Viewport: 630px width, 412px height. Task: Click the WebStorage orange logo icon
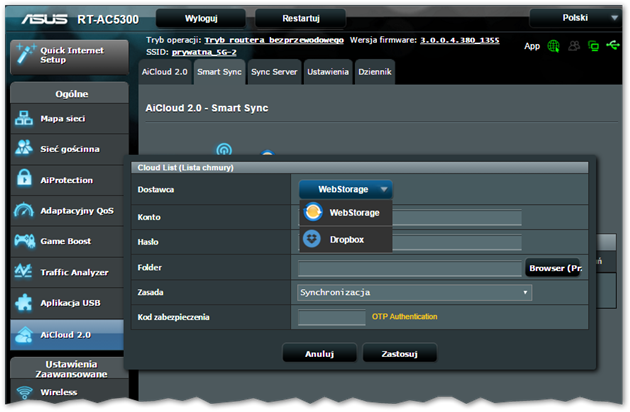313,212
